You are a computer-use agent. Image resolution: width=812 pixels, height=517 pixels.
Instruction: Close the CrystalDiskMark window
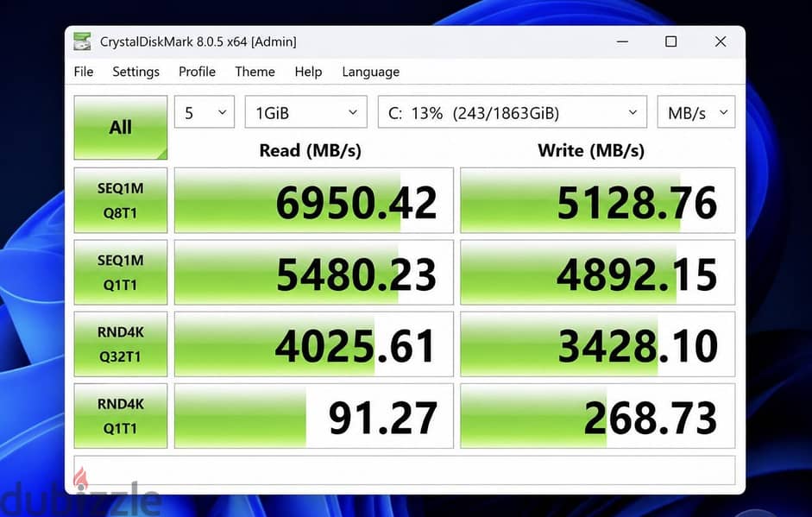click(721, 41)
